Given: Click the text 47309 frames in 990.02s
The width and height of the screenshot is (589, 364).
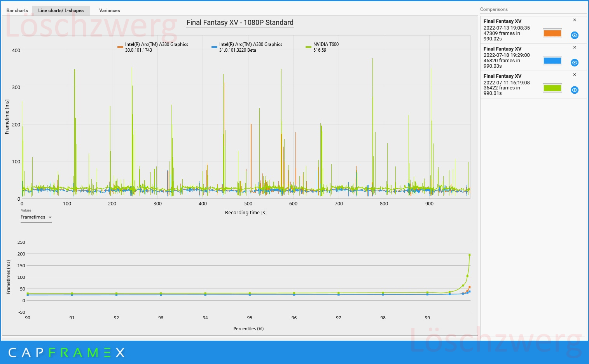Looking at the screenshot, I should click(502, 36).
